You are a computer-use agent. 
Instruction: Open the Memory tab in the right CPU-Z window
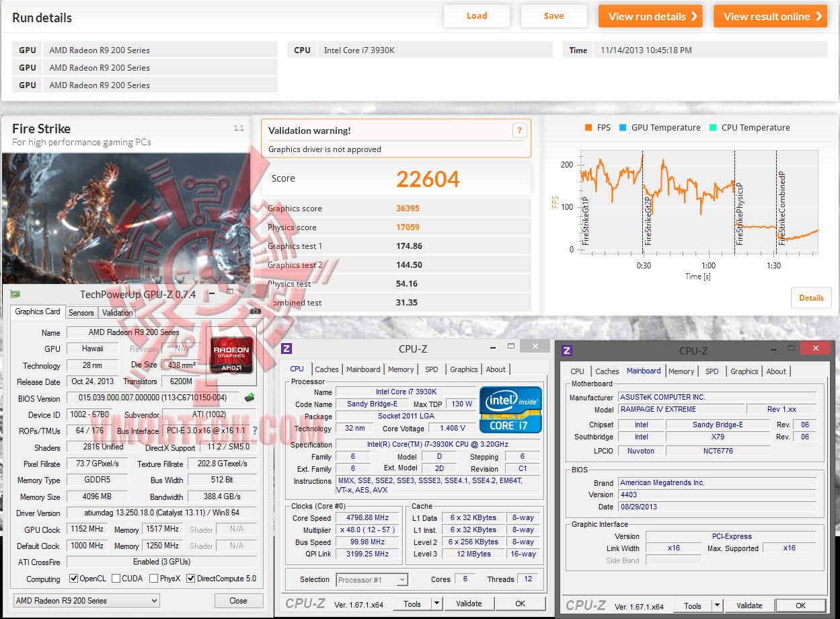[x=681, y=371]
